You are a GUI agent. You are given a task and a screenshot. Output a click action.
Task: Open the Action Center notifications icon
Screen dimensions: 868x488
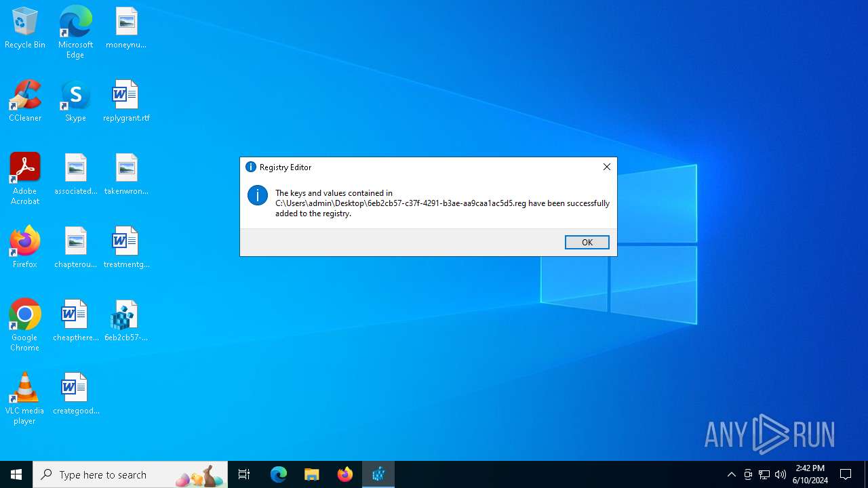(846, 474)
